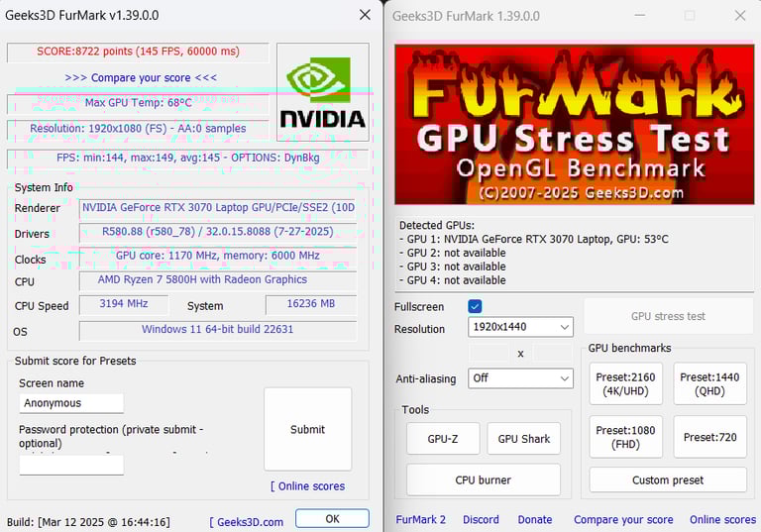Submit the score with Submit button
Viewport: 761px width, 532px height.
308,429
